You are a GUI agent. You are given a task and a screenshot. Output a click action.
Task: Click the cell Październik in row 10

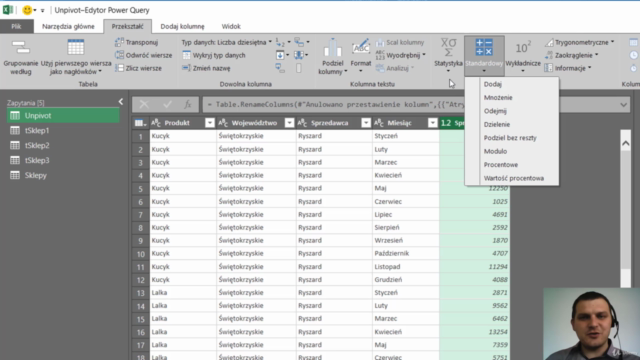(x=406, y=253)
